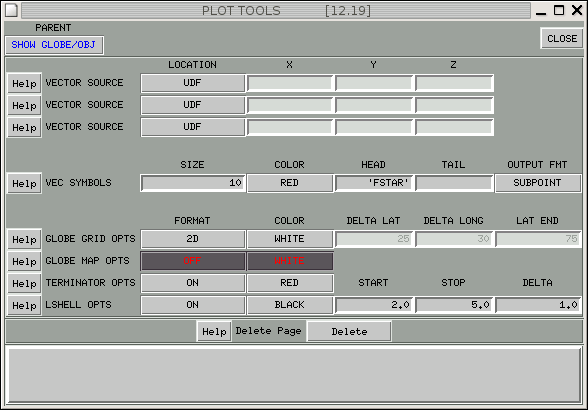Click the LAT END field showing 75
This screenshot has width=588, height=410.
point(538,239)
